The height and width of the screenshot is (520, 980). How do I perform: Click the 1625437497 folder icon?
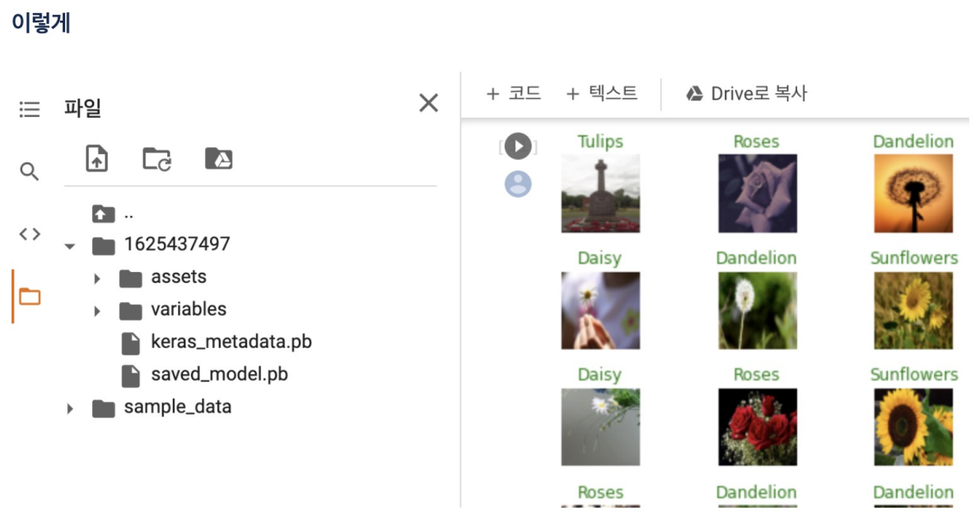[103, 246]
